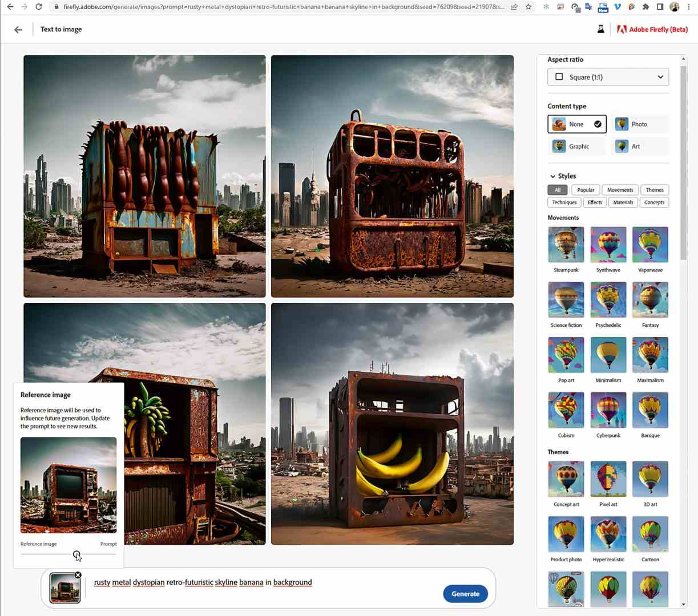
Task: Switch to the Popular styles filter
Action: tap(585, 189)
